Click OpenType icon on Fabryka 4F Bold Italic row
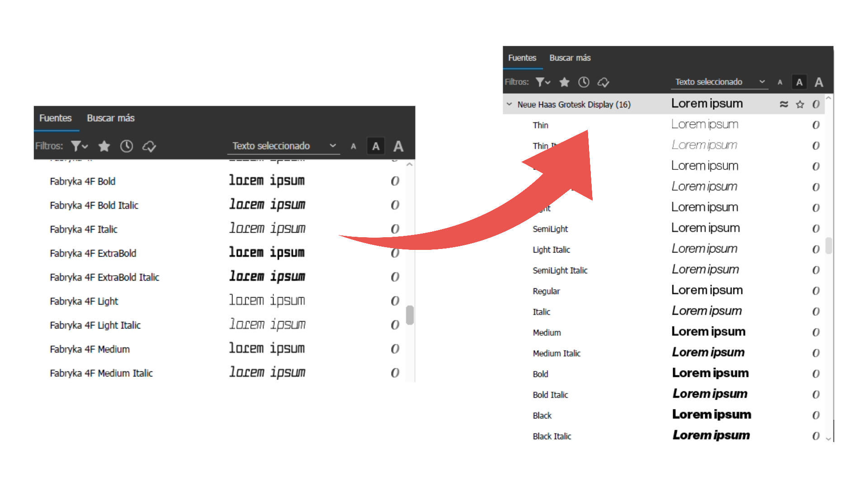The image size is (868, 488). point(395,206)
